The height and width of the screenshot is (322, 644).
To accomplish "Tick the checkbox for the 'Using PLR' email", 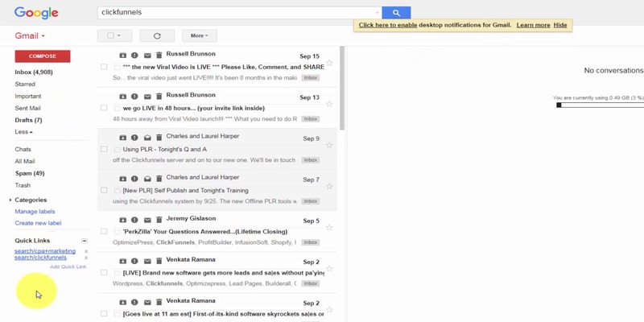I will [104, 149].
